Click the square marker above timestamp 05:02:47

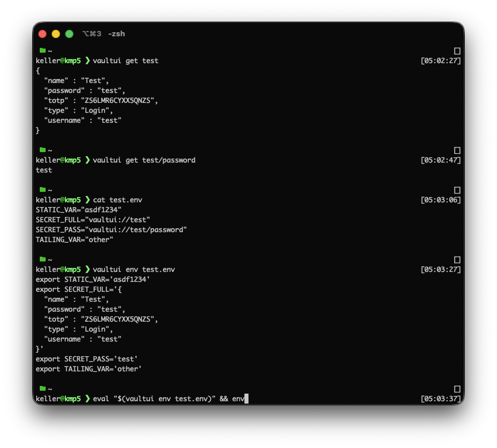tap(457, 150)
